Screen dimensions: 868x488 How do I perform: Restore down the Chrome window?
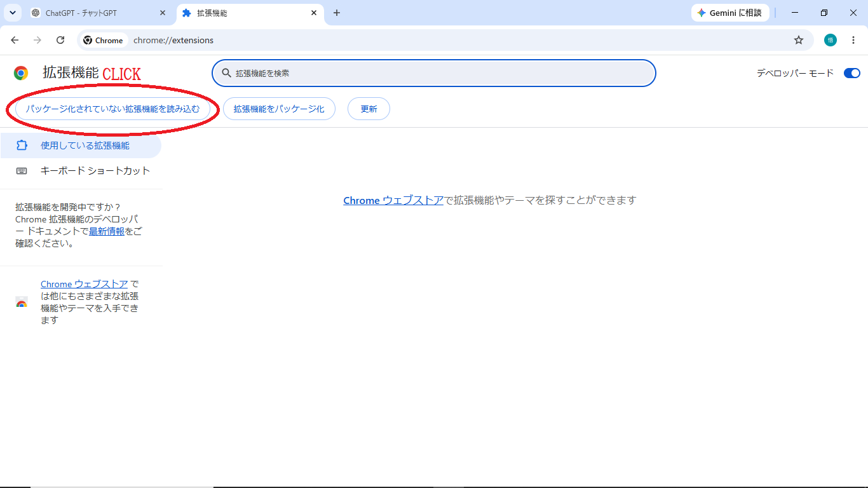click(x=824, y=13)
